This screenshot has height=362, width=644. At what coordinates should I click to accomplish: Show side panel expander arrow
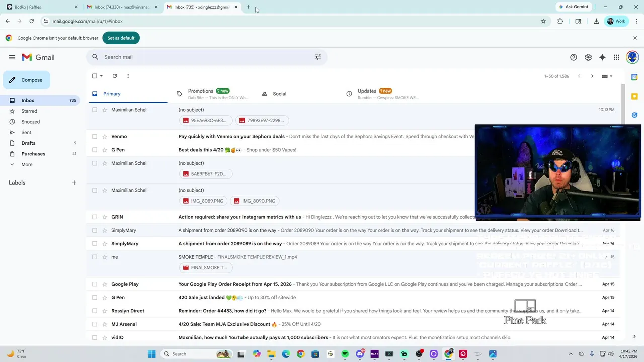tap(634, 336)
